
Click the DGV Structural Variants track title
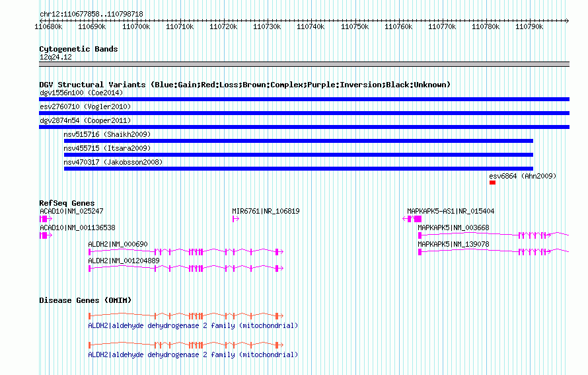click(245, 85)
